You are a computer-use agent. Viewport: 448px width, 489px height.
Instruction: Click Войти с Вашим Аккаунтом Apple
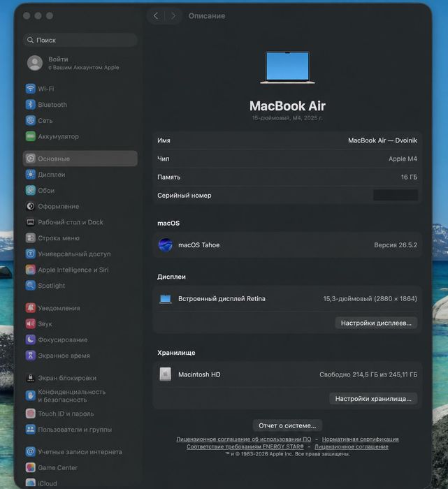click(80, 63)
